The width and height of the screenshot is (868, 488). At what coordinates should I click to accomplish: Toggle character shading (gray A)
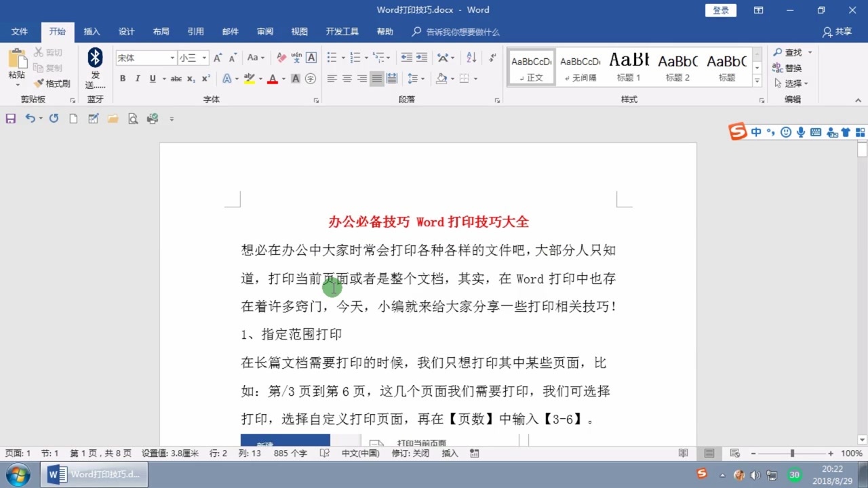tap(296, 79)
